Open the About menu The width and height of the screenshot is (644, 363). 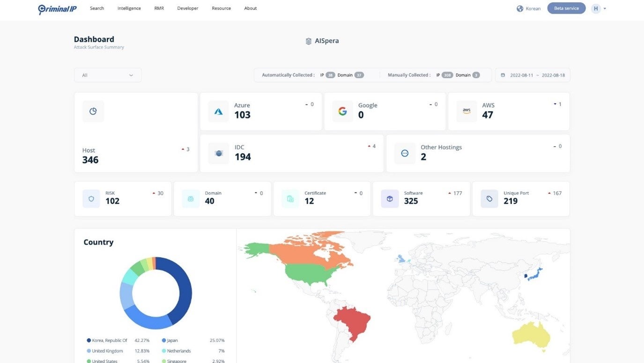pos(251,8)
